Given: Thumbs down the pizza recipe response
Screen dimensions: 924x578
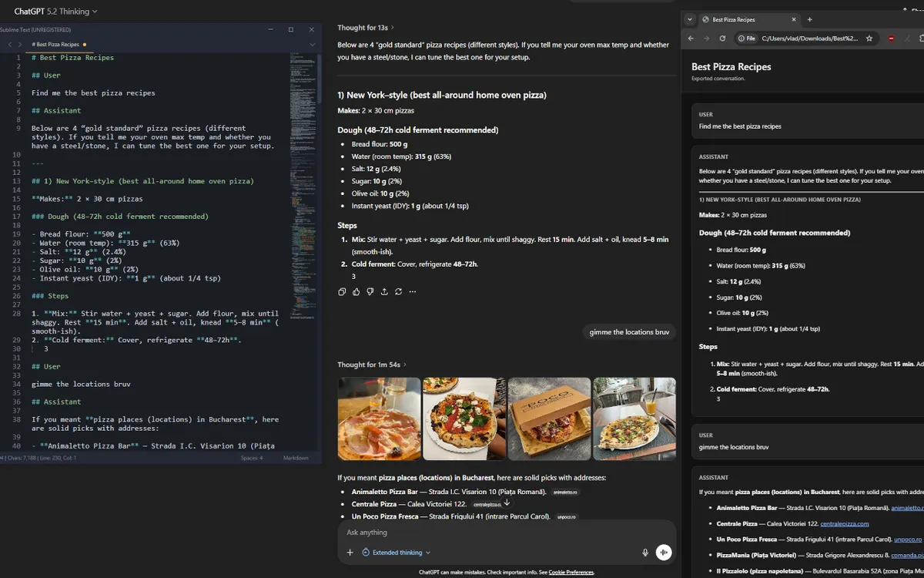Looking at the screenshot, I should tap(370, 292).
